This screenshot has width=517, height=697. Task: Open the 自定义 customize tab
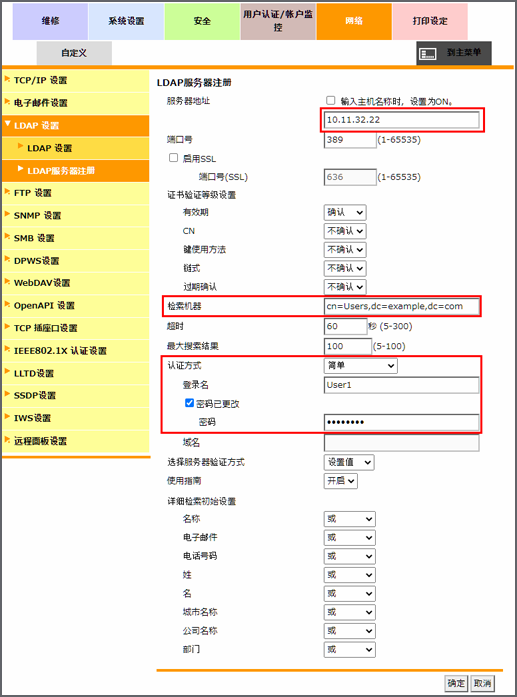tap(74, 53)
